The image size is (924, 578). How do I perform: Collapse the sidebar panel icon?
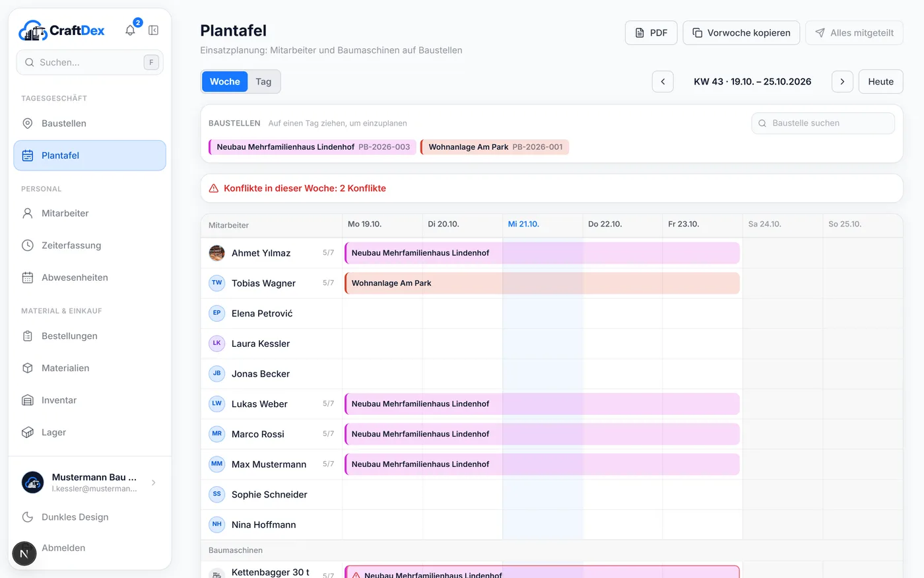[153, 30]
